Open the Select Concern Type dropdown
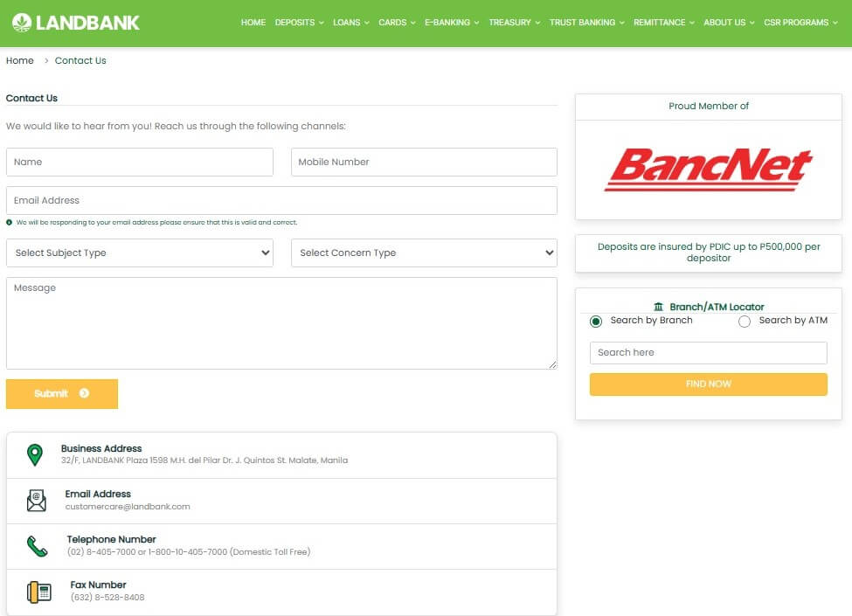This screenshot has width=852, height=616. pos(424,252)
